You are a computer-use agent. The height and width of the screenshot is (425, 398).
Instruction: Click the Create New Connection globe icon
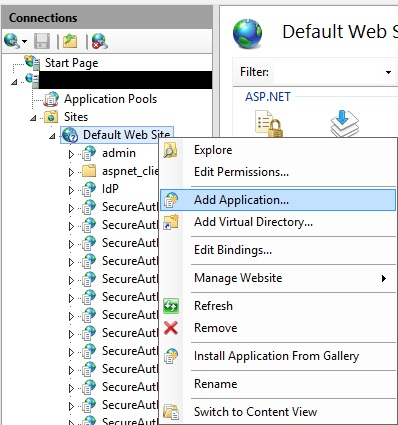point(12,41)
